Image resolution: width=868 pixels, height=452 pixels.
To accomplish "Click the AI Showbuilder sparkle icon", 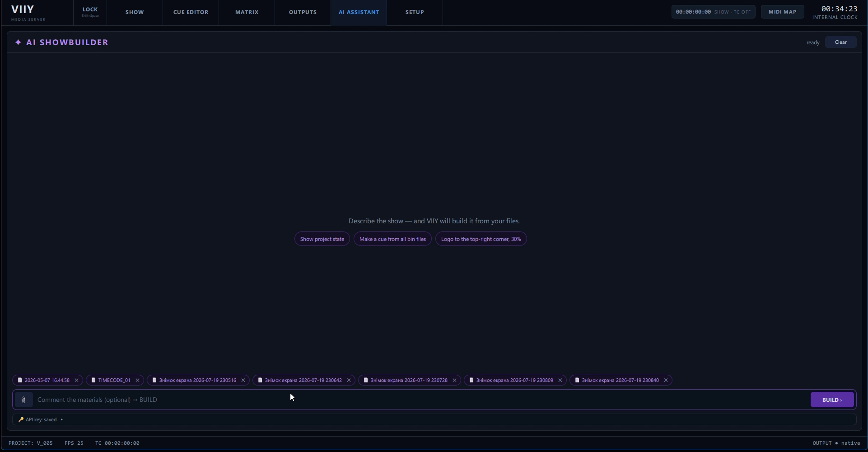I will (x=18, y=42).
